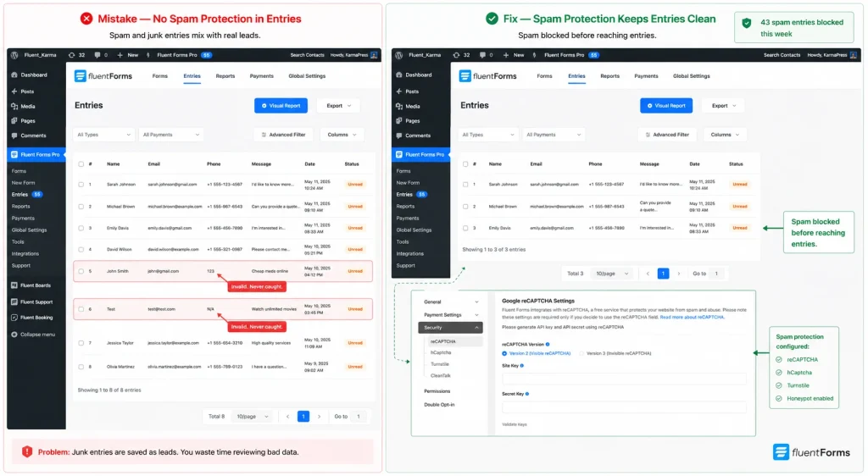The width and height of the screenshot is (868, 476).
Task: Click Fluent Boards icon in Mistake panel sidebar
Action: pos(14,285)
